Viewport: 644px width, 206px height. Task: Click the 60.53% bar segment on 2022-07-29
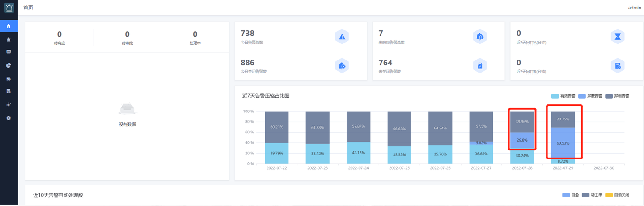pos(563,143)
